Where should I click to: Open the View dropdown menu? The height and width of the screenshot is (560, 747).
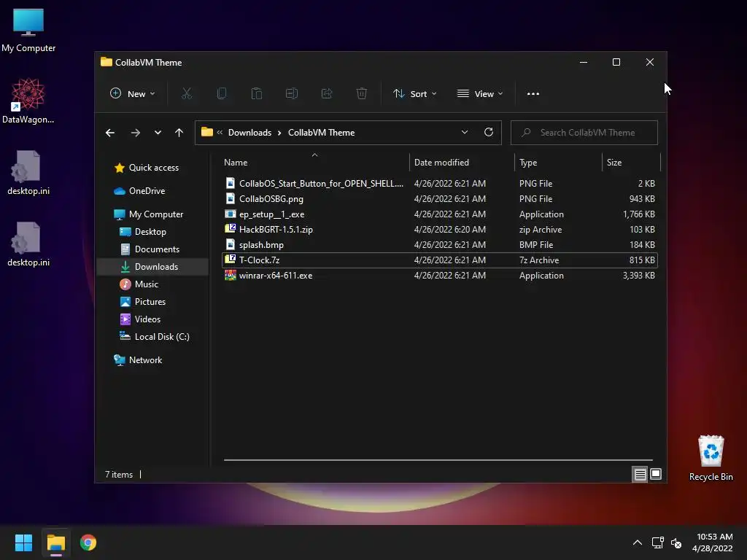(480, 94)
